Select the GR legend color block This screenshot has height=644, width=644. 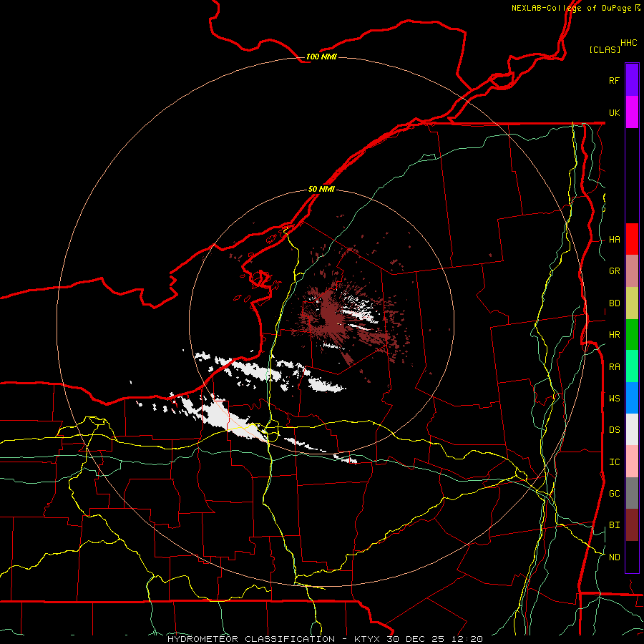(632, 271)
